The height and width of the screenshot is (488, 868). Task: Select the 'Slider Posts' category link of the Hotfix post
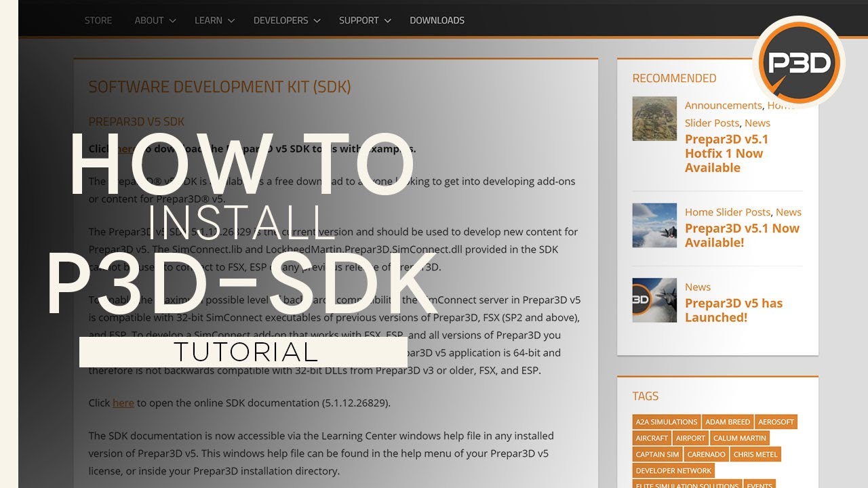pyautogui.click(x=712, y=123)
